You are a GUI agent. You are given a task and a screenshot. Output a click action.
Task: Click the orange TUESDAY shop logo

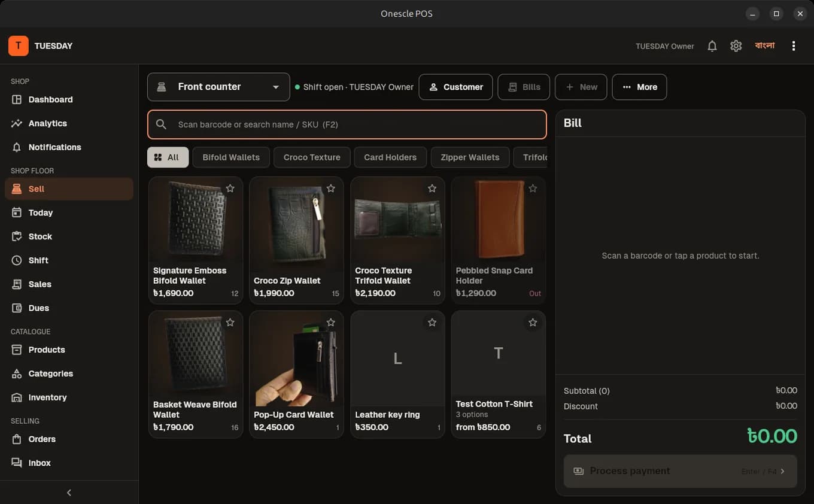coord(19,45)
